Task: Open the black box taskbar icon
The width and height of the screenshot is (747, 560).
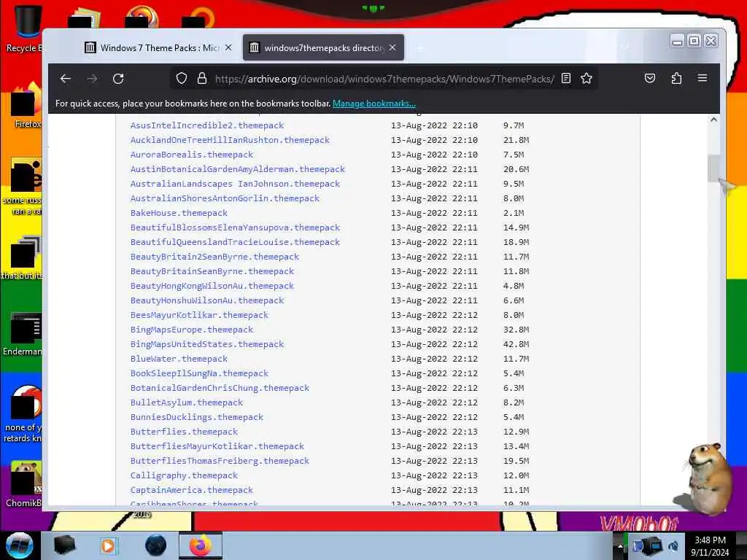Action: pos(64,545)
